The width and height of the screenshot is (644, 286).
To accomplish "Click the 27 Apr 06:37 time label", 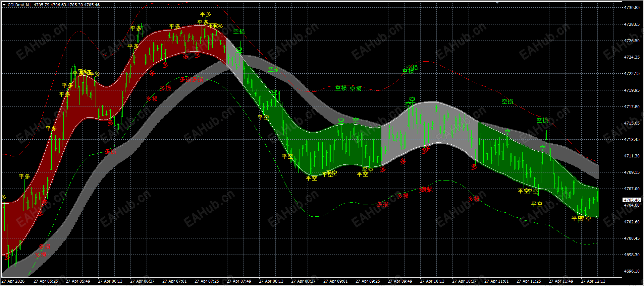I will point(142,281).
